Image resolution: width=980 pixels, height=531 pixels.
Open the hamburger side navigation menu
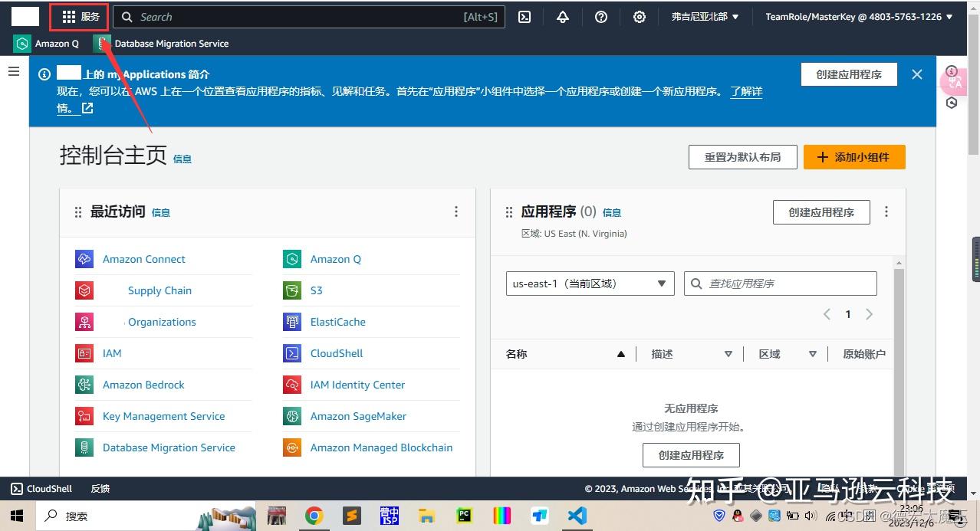pos(14,71)
